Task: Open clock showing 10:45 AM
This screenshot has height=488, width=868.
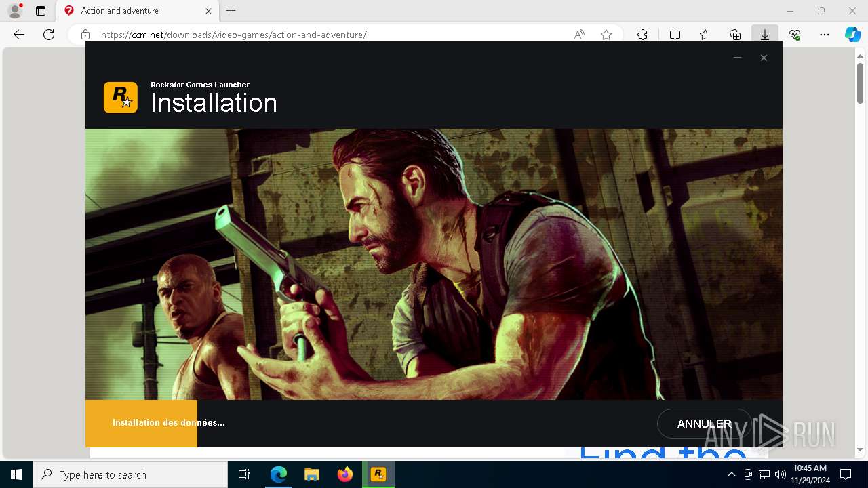Action: (x=810, y=474)
